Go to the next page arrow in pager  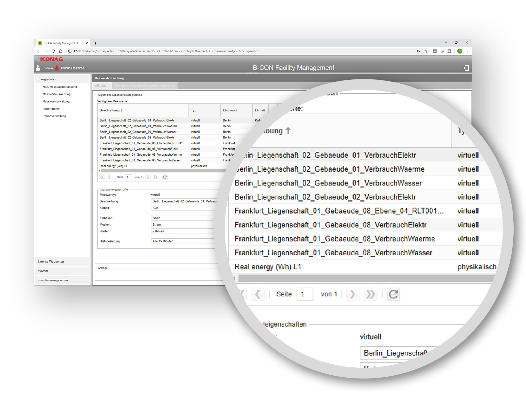(x=148, y=177)
